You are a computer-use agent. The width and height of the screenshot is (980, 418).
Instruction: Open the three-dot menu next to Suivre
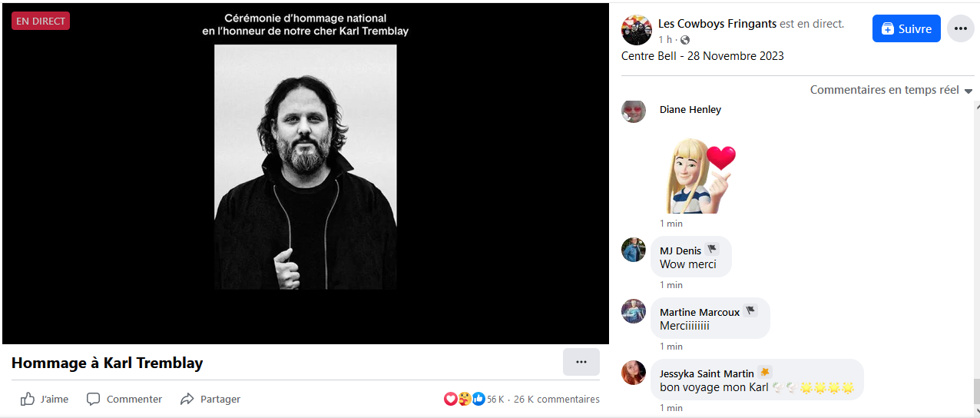960,28
